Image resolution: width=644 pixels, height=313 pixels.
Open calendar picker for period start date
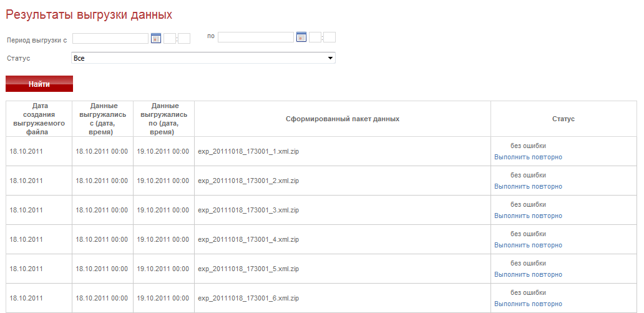155,38
